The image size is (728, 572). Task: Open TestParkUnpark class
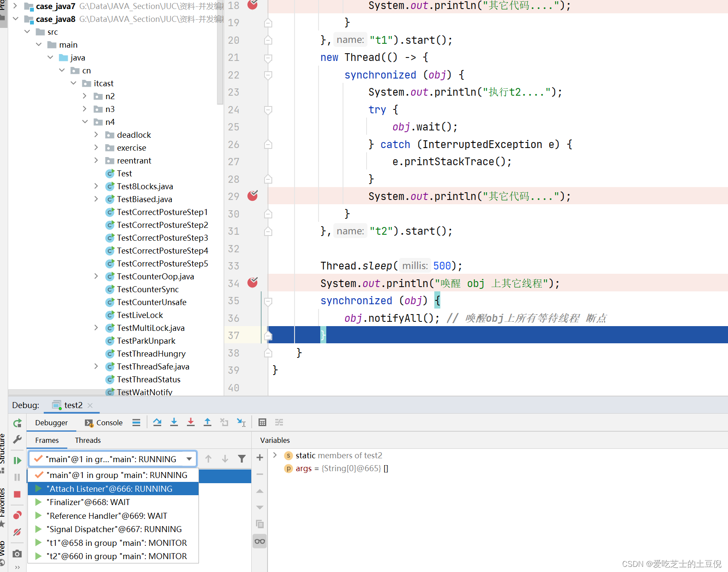146,341
